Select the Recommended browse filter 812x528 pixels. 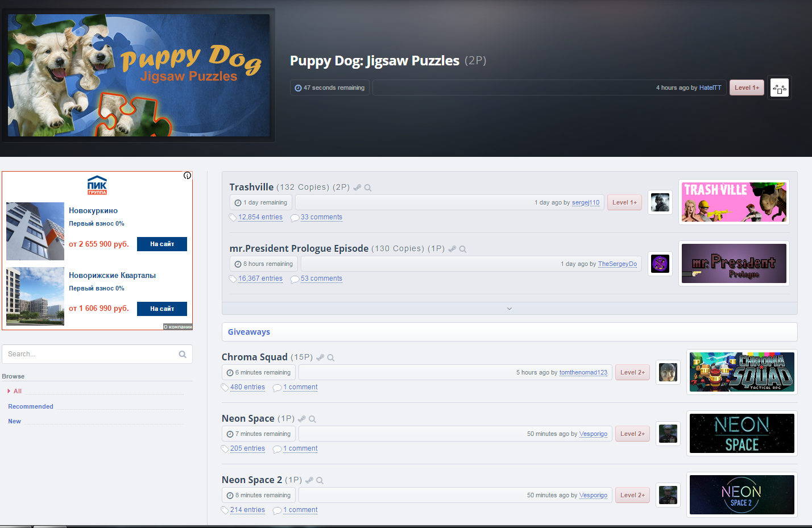click(x=31, y=406)
